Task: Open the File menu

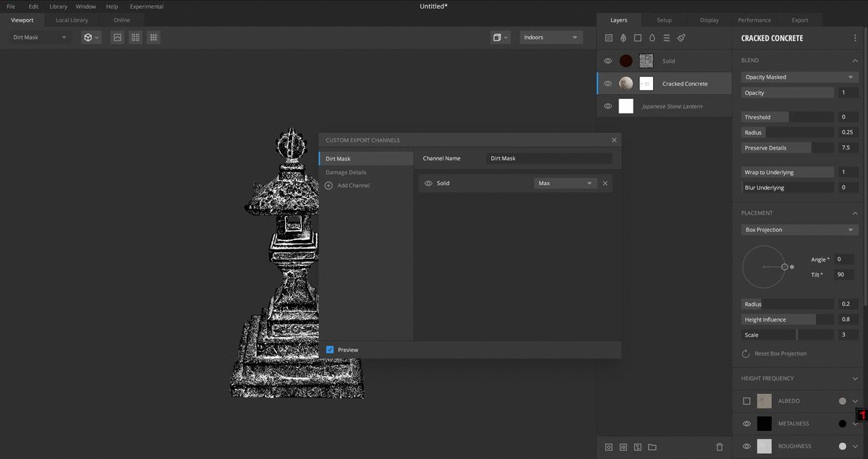Action: pos(11,7)
